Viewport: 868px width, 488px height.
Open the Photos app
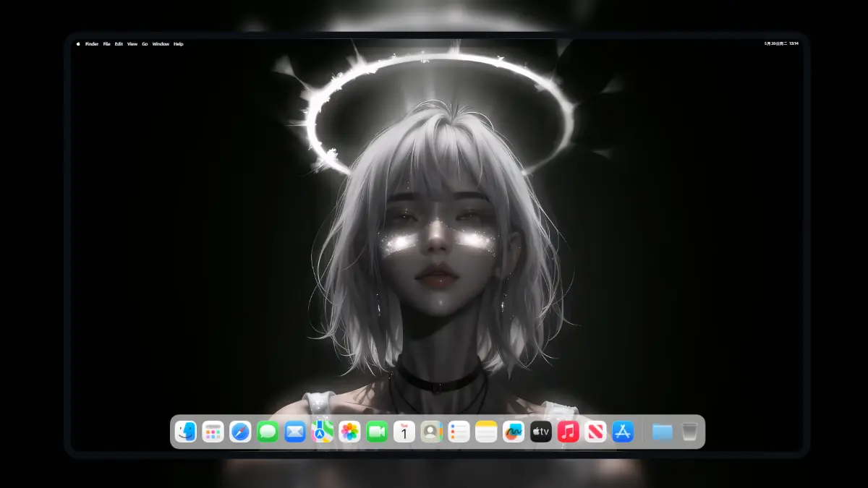[x=349, y=432]
